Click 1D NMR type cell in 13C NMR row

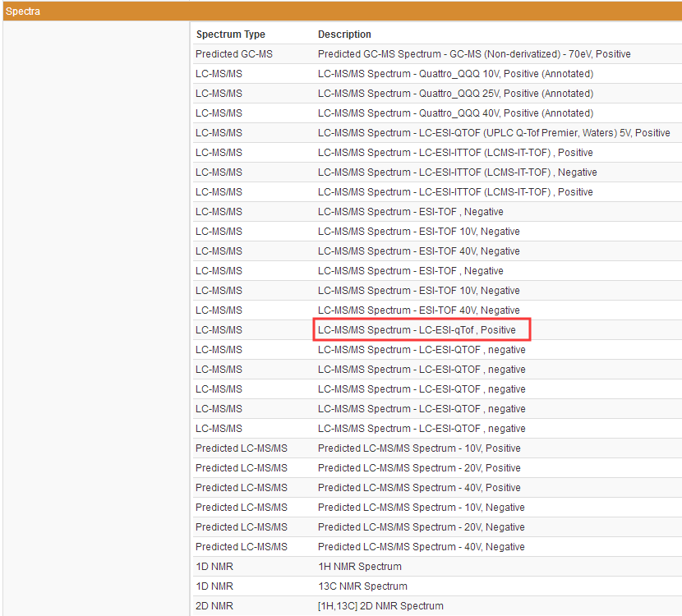click(214, 586)
